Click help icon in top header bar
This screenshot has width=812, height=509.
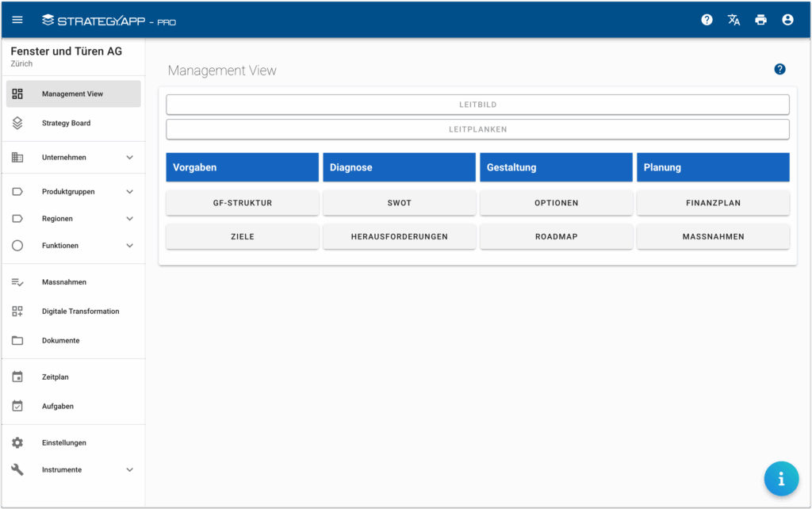[x=707, y=20]
